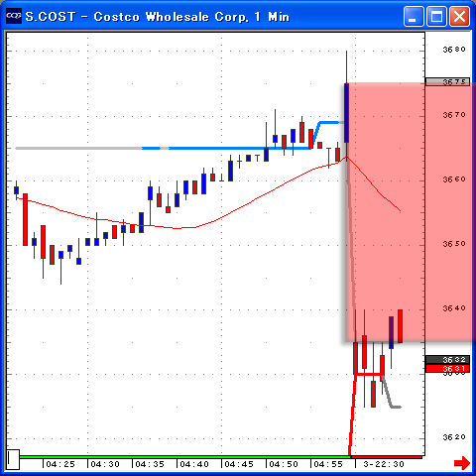
Task: Click the 36.32 price label on scale
Action: point(447,359)
